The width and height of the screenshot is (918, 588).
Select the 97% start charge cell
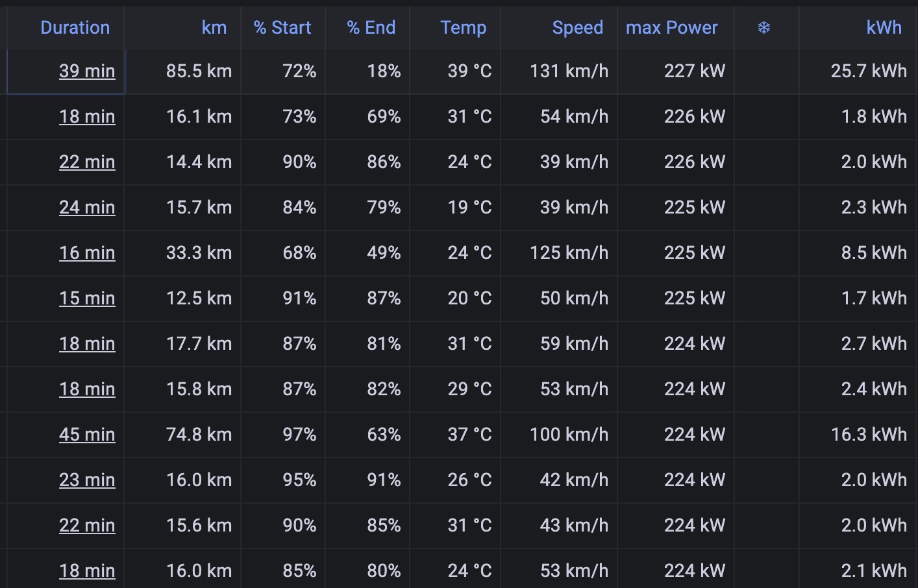(283, 435)
